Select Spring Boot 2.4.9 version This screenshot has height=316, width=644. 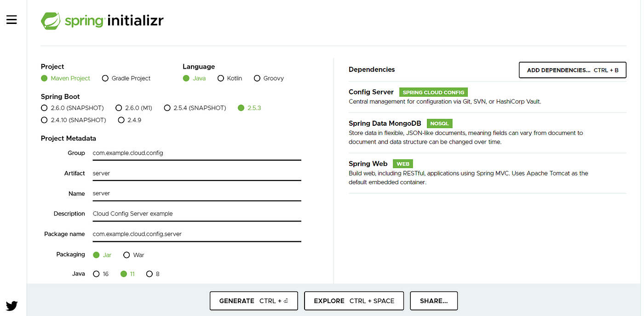(130, 120)
